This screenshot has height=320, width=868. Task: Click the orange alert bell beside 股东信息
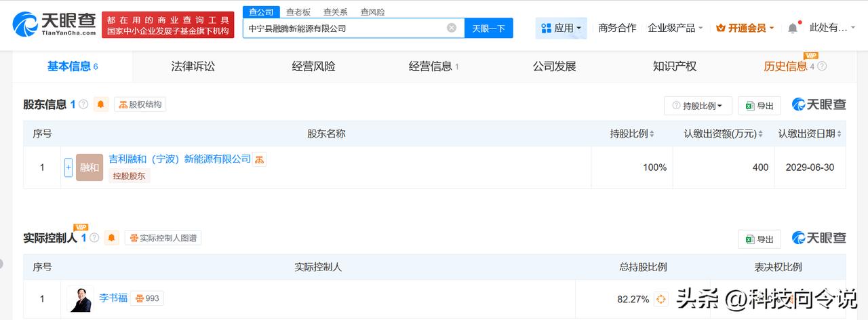(101, 104)
